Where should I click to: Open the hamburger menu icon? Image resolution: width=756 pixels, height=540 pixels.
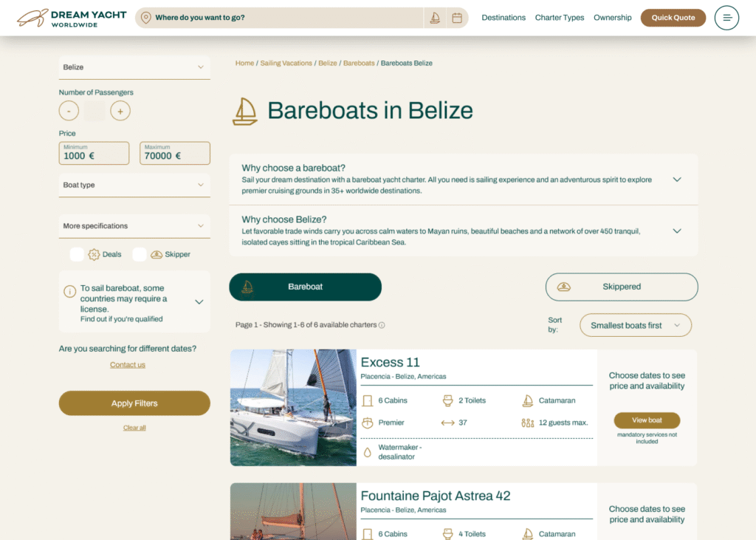tap(726, 18)
